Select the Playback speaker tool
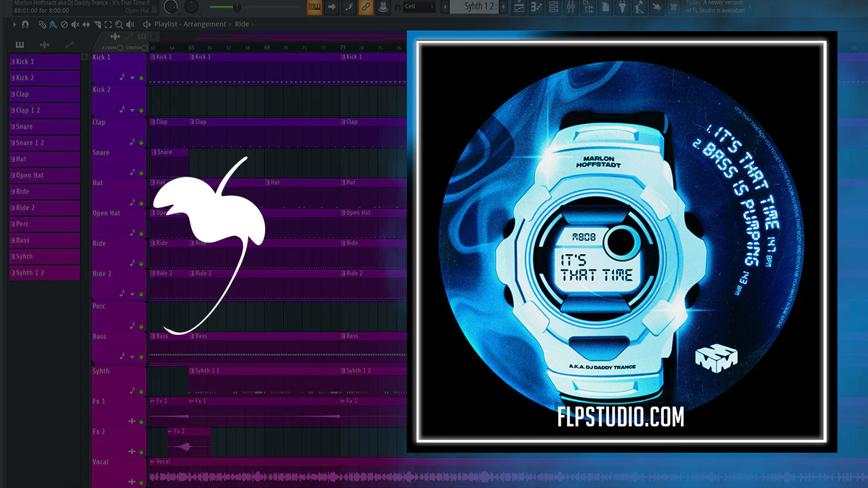The image size is (868, 488). (129, 24)
